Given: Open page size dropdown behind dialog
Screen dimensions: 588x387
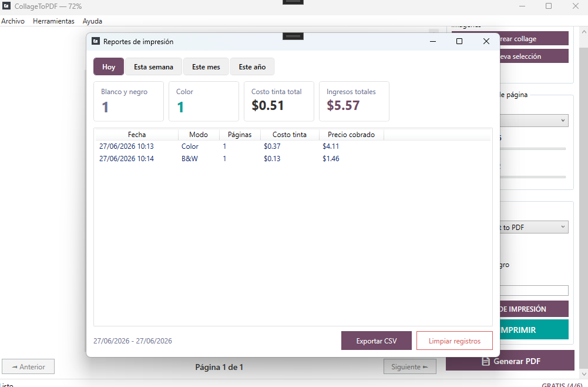Looking at the screenshot, I should [534, 121].
